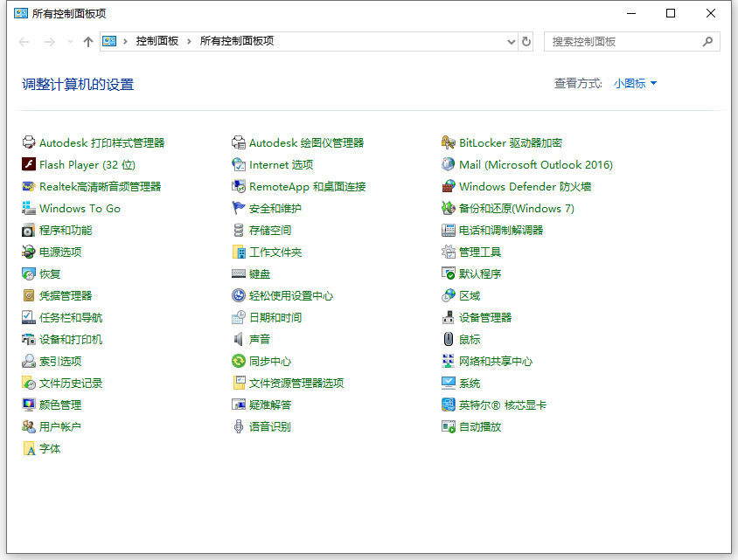Select the 控制面板 breadcrumb item
The height and width of the screenshot is (560, 738).
pyautogui.click(x=157, y=41)
